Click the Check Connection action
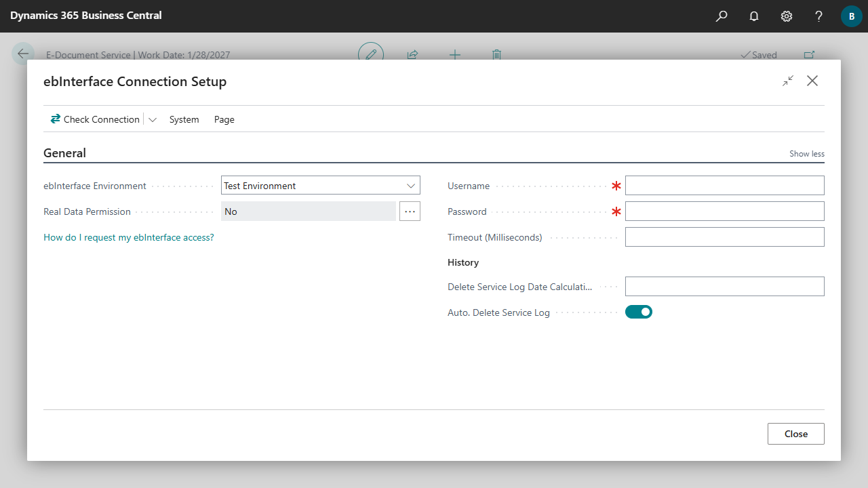 95,119
